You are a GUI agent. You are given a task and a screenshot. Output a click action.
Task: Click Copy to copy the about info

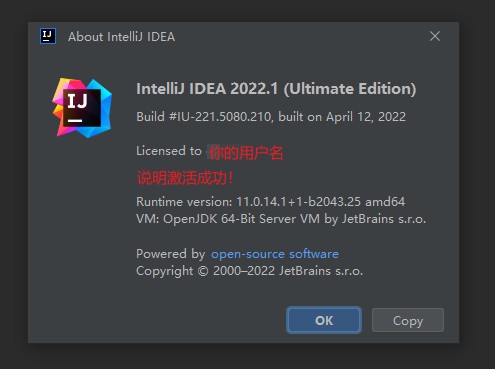tap(408, 320)
